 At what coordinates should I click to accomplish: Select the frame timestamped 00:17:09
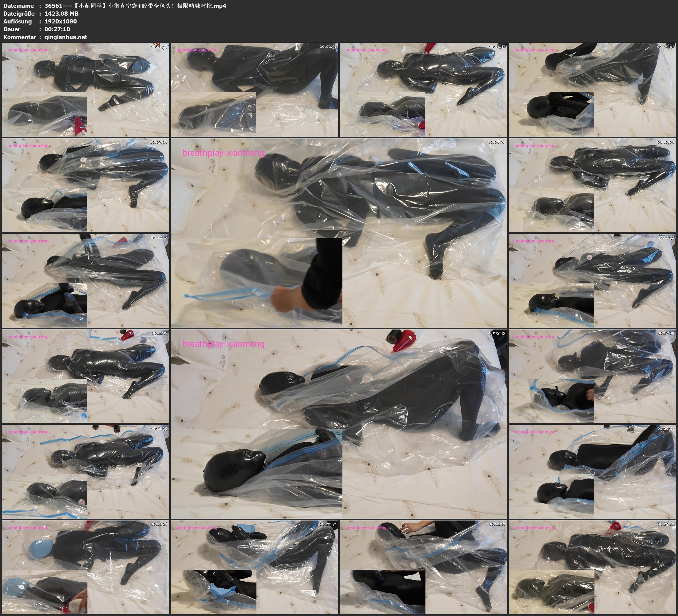pyautogui.click(x=593, y=376)
